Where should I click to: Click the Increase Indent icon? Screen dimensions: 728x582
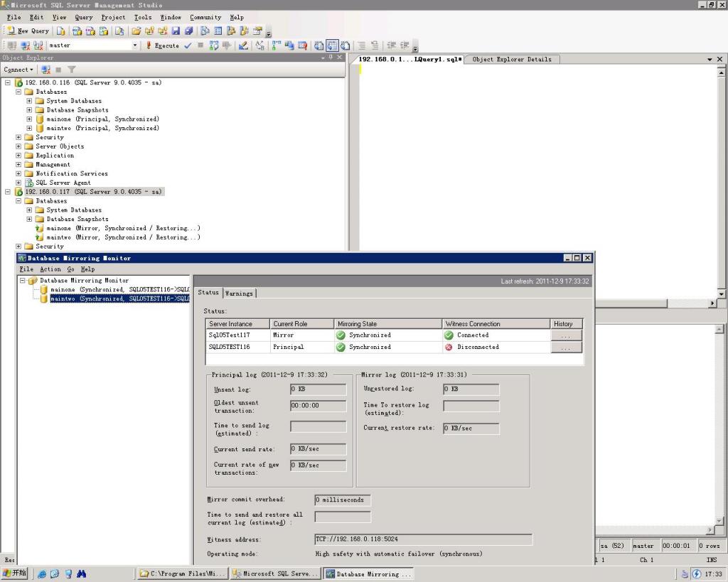pos(405,45)
